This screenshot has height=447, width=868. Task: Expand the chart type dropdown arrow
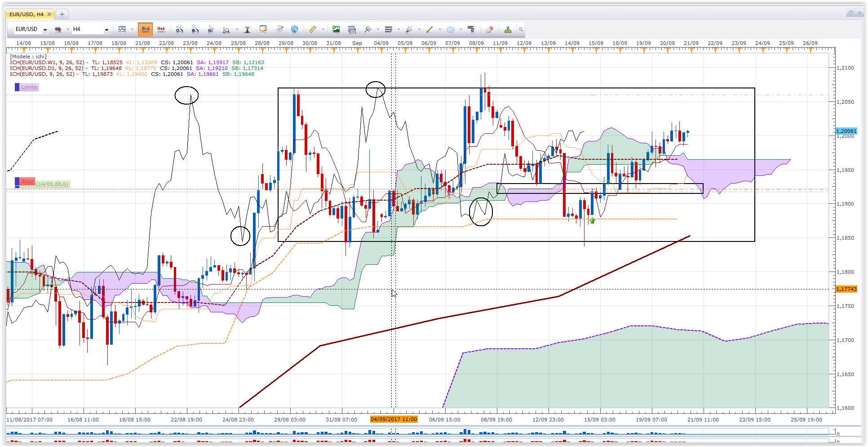coord(132,30)
